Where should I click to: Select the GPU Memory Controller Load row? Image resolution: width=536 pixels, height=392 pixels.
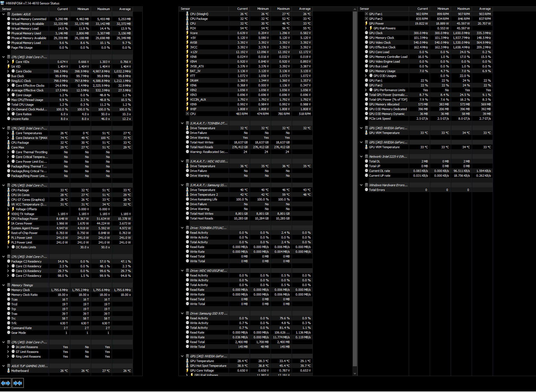(x=425, y=57)
